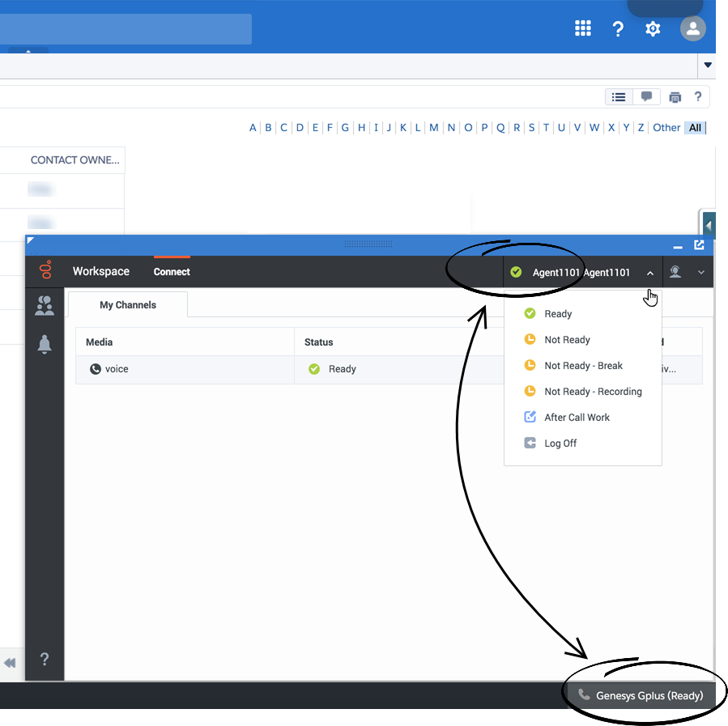Viewport: 728px width, 726px height.
Task: Switch to the My Channels tab
Action: click(x=128, y=305)
